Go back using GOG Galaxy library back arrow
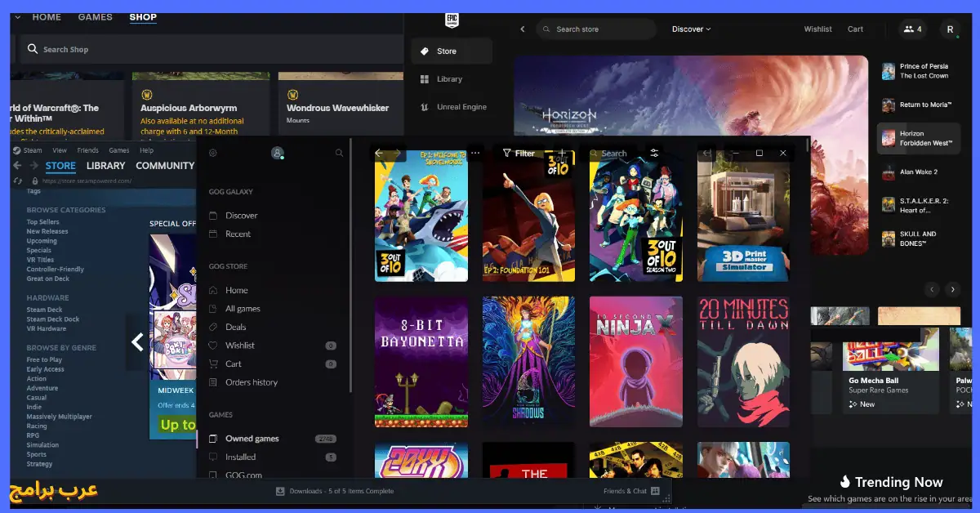This screenshot has width=980, height=513. 379,153
